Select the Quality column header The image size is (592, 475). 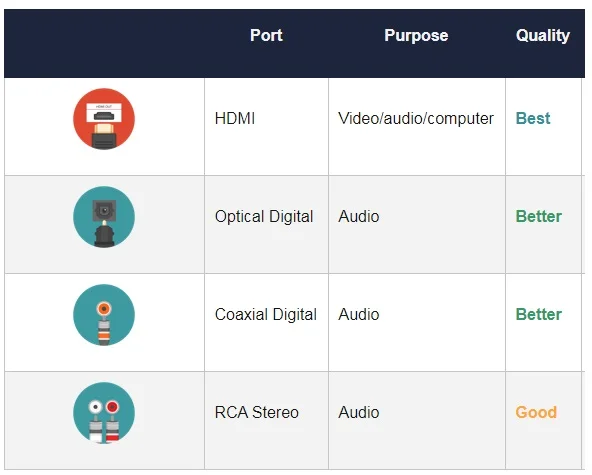pos(543,35)
